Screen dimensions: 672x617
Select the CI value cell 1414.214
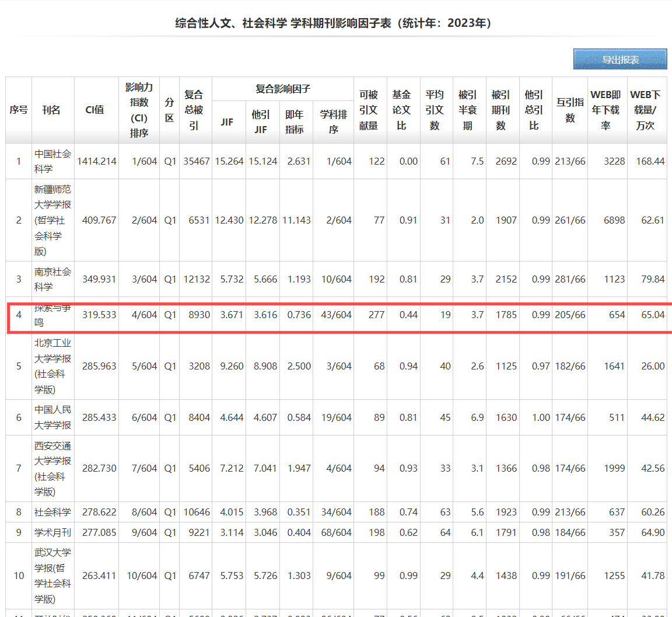[97, 161]
